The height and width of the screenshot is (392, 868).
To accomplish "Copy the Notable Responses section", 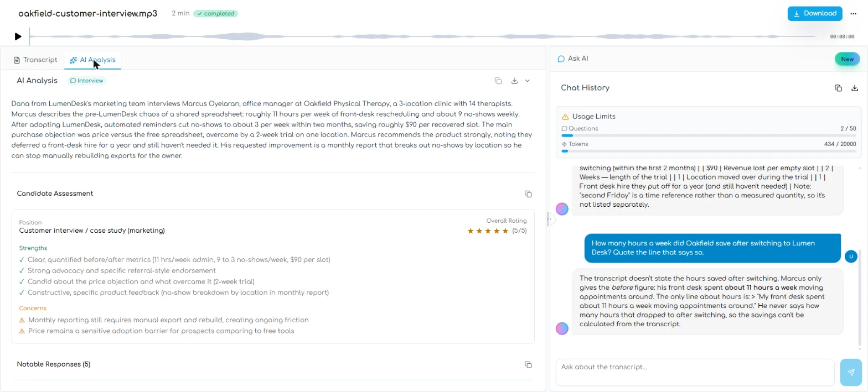I will tap(528, 364).
